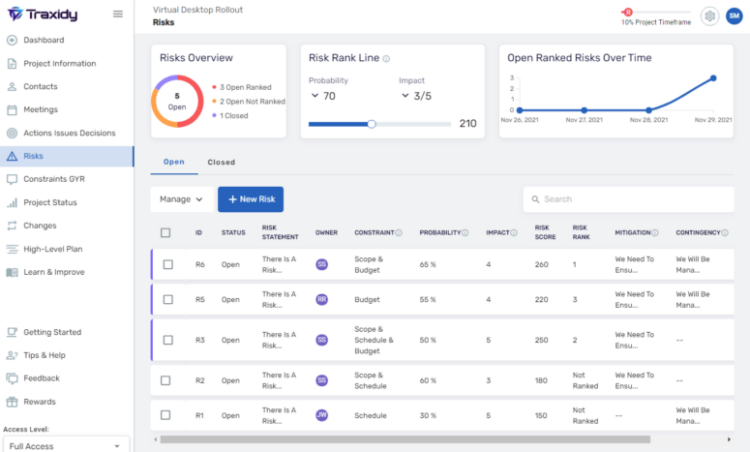Check the box for risk R5
Image resolution: width=750 pixels, height=452 pixels.
click(x=168, y=299)
